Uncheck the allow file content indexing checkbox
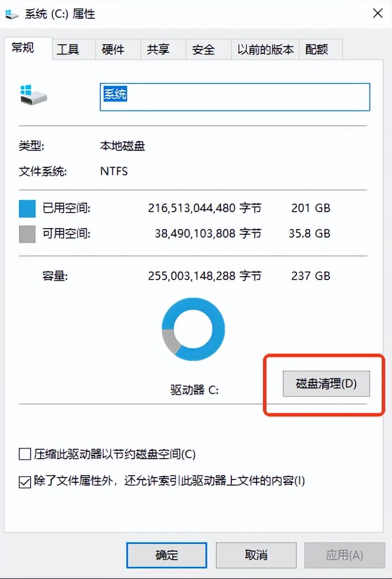This screenshot has height=579, width=392. coord(24,482)
